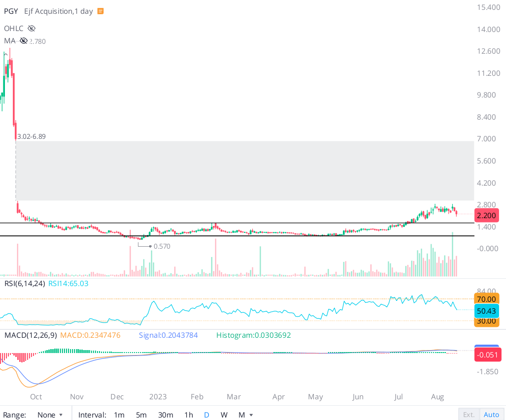Select the 1m interval
The image size is (506, 420).
click(119, 415)
